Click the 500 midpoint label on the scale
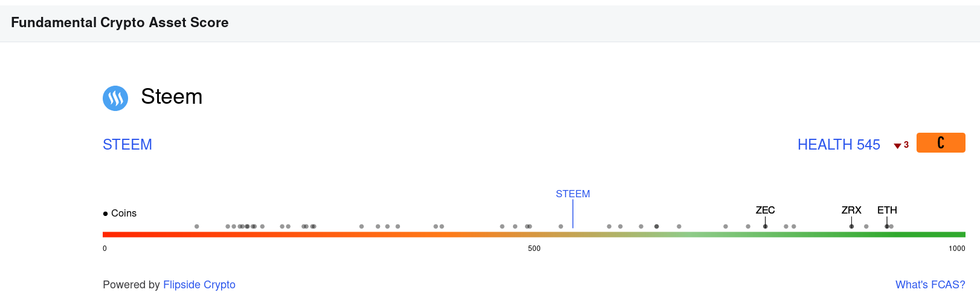The image size is (980, 298). tap(534, 249)
